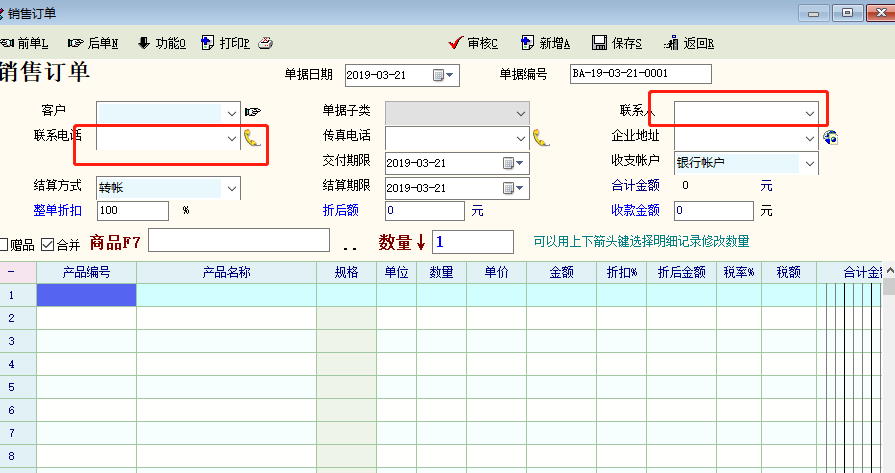Click the globe icon next to 企业地址
This screenshot has height=473, width=895.
click(x=830, y=138)
